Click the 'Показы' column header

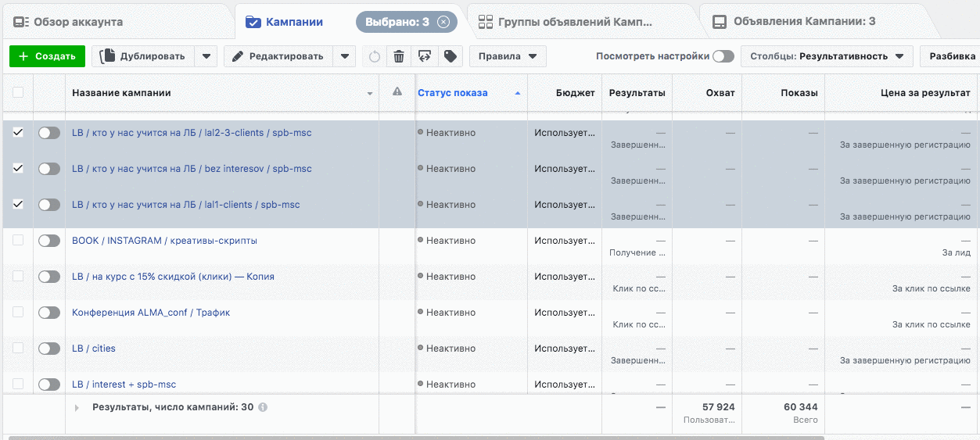pos(799,93)
